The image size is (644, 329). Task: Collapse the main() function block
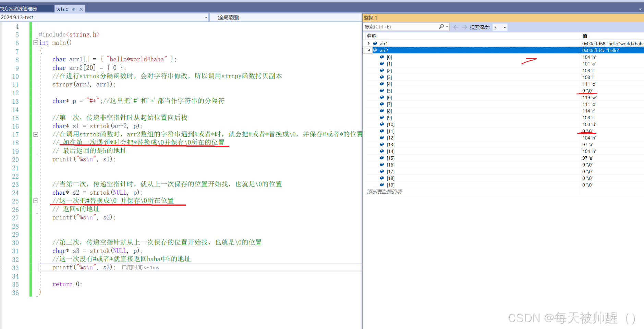tap(36, 43)
